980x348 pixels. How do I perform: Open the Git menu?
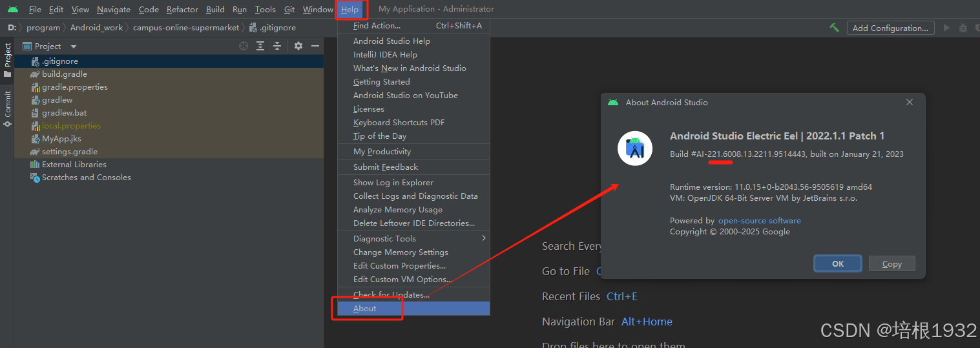pyautogui.click(x=289, y=9)
